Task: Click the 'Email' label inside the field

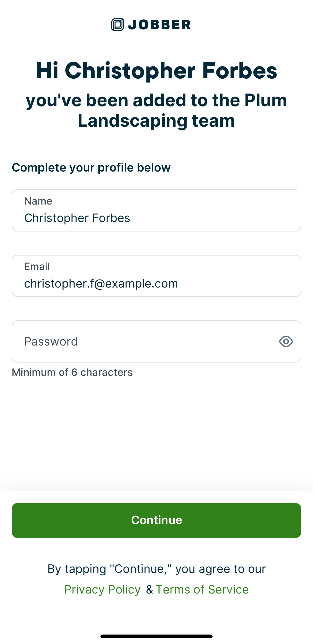Action: pyautogui.click(x=37, y=266)
